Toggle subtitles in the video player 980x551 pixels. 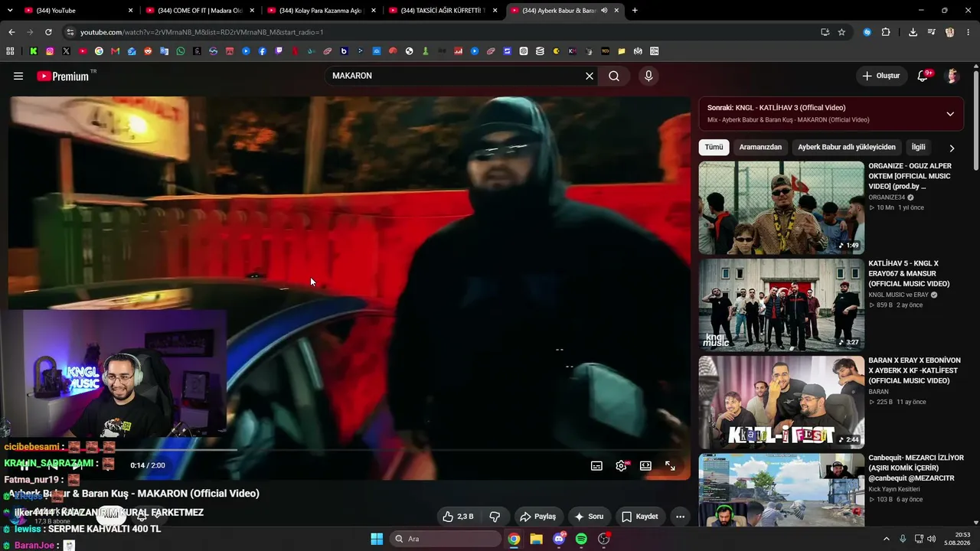[x=596, y=465]
